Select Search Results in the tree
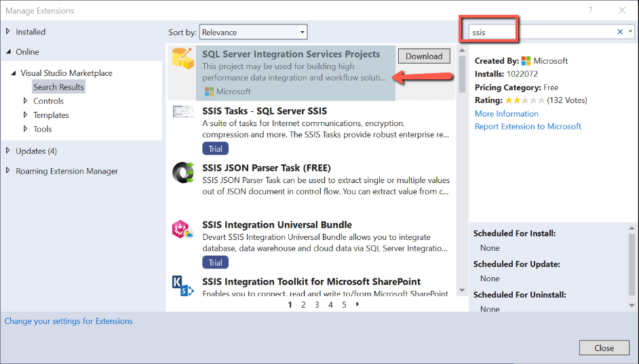639x364 pixels. 58,87
